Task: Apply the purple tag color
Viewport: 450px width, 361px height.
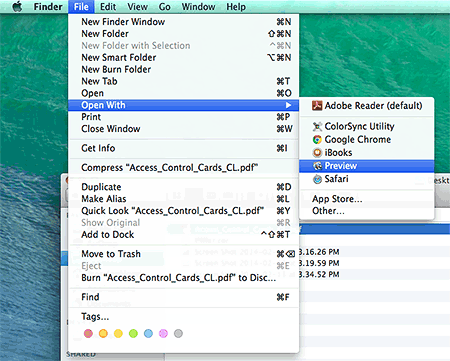Action: pyautogui.click(x=163, y=333)
